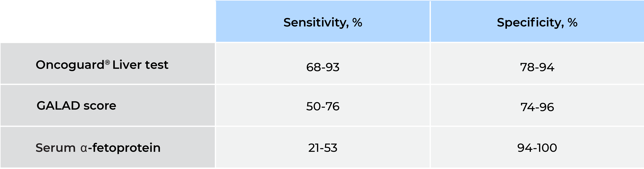Click the percent sign in Sensitivity header
Viewport: 644px width, 169px height.
point(357,22)
